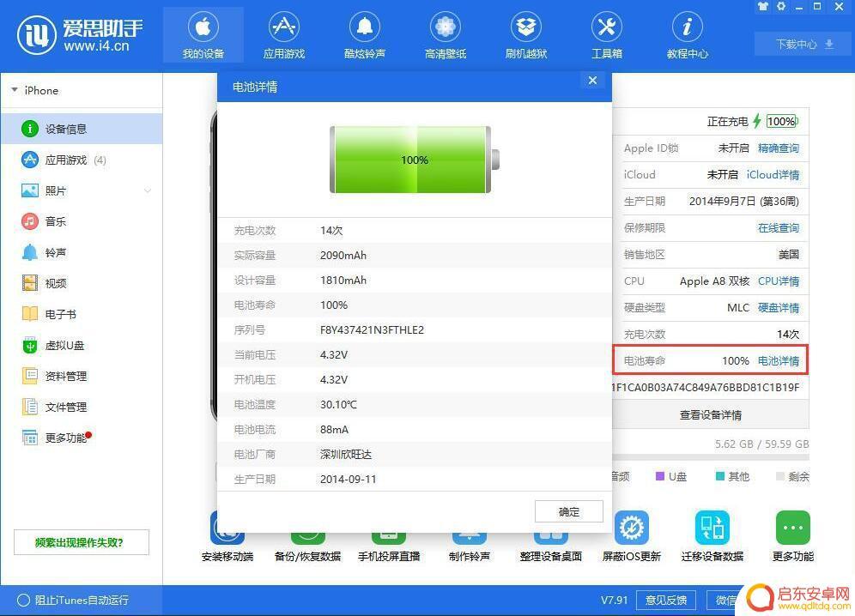Open the 刷机越狱 tab
The image size is (855, 616).
[x=525, y=34]
